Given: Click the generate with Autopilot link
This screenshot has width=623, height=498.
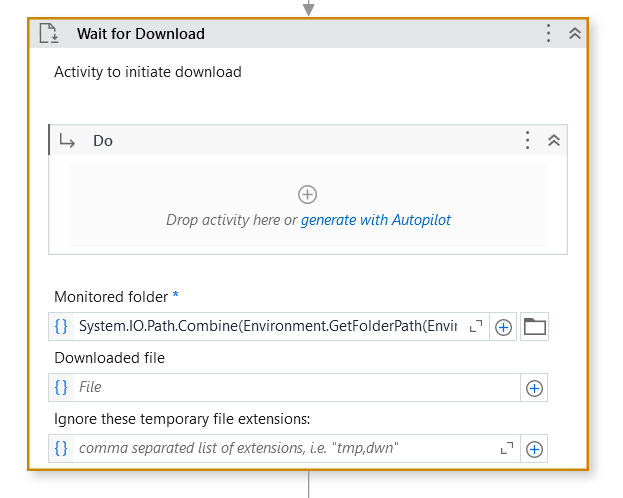Looking at the screenshot, I should click(375, 220).
